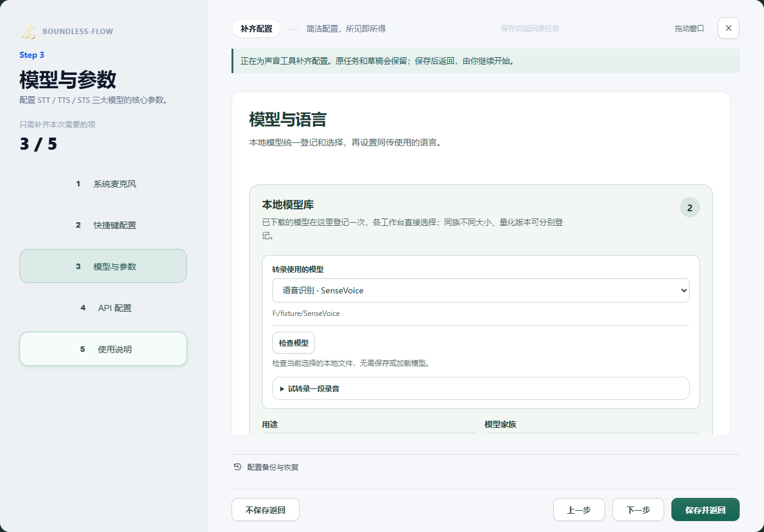The image size is (764, 532).
Task: Click the history icon beside 配置备份与恢复
Action: tap(238, 467)
